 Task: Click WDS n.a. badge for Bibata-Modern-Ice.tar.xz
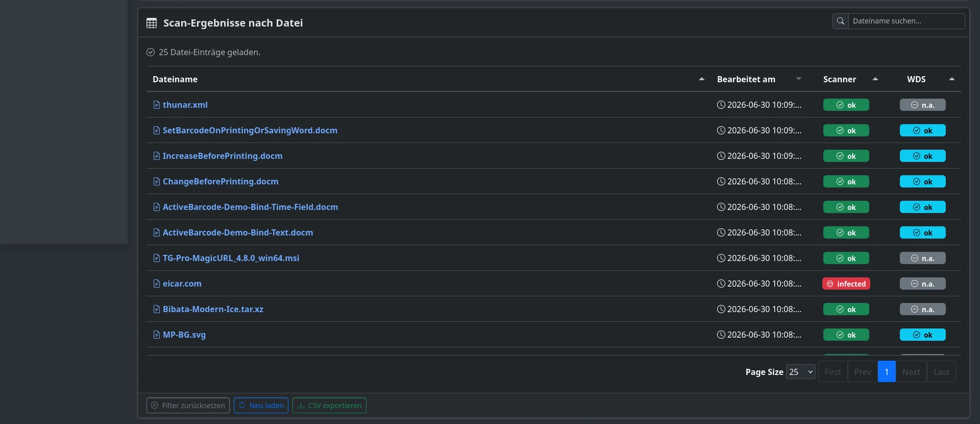coord(923,309)
